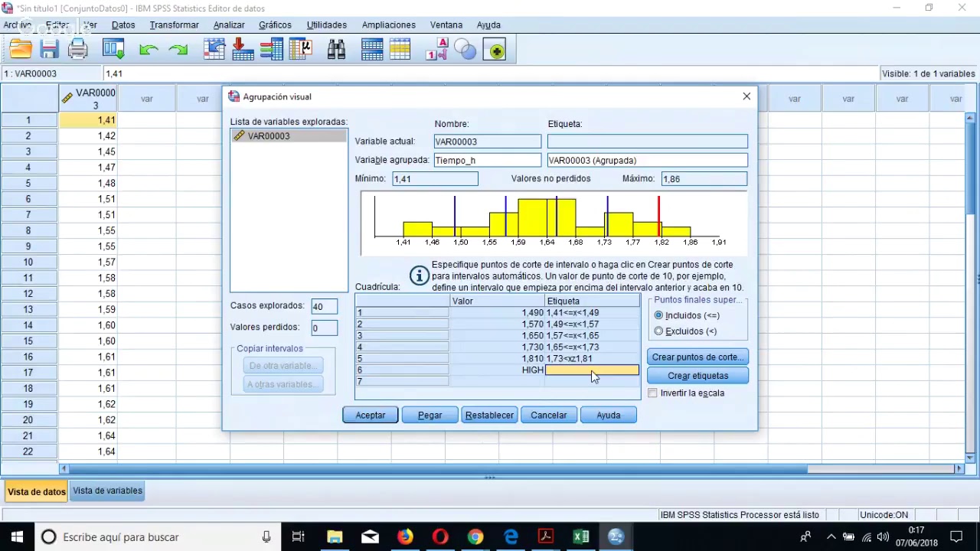Click Crear puntos de corte button
980x551 pixels.
click(698, 357)
